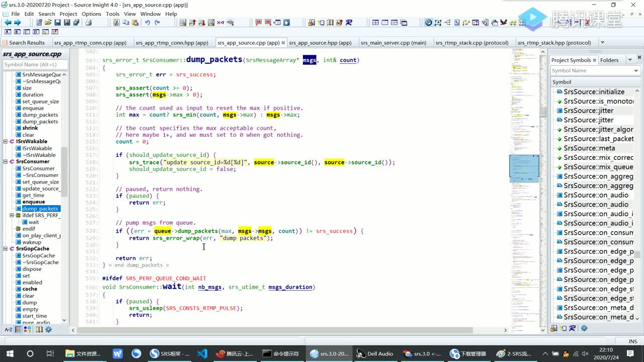Expand the ifdef SRS_PERF_ node
Screen dimensions: 644x362
12,215
